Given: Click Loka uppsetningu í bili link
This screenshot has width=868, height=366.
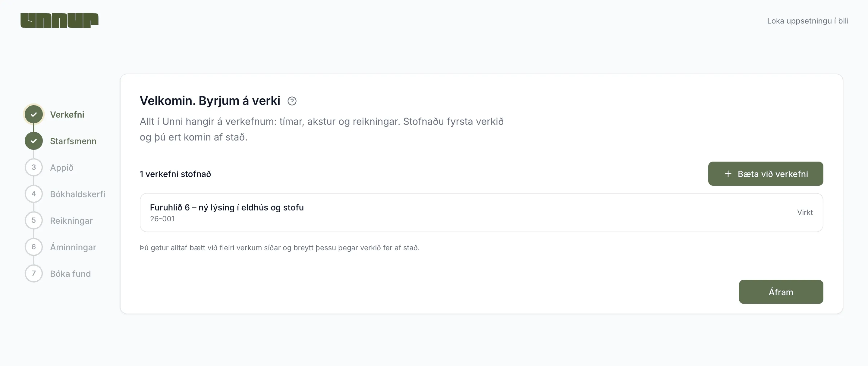Looking at the screenshot, I should click(x=808, y=21).
